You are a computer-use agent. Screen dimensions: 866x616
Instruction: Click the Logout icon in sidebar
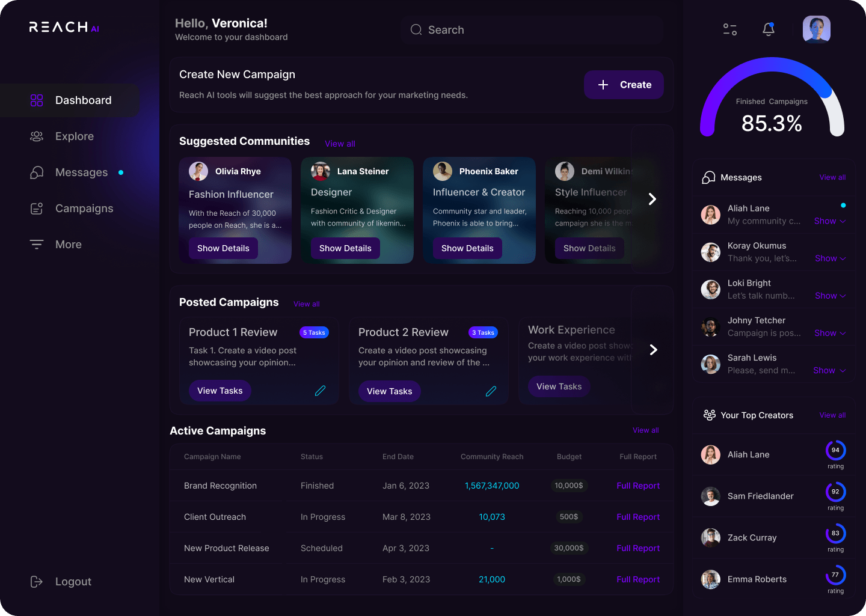tap(37, 581)
